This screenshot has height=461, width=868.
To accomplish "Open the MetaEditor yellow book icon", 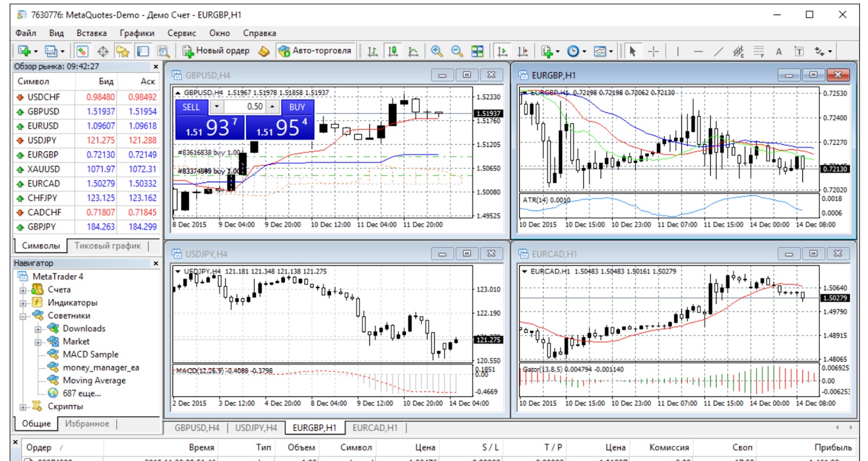I will pyautogui.click(x=264, y=51).
